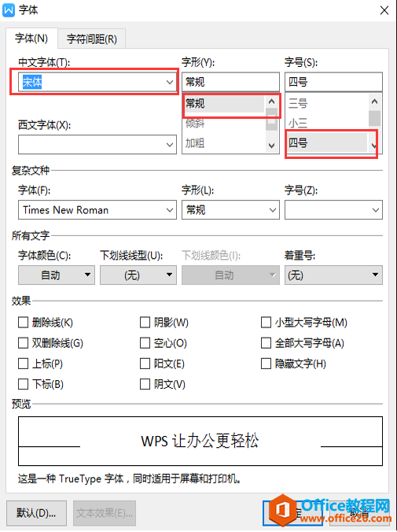
Task: Select 倾斜 in the 字形 list
Action: point(224,124)
